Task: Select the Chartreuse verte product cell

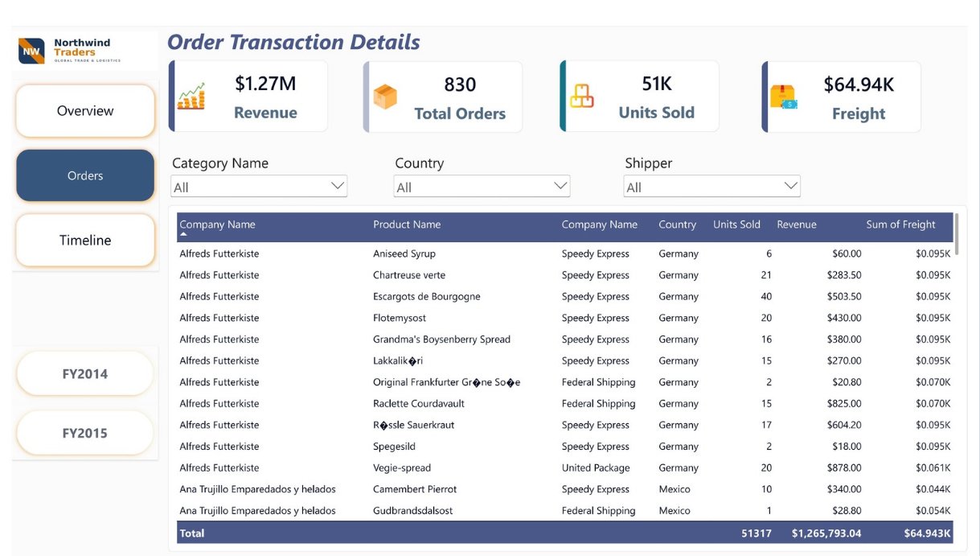Action: point(409,275)
